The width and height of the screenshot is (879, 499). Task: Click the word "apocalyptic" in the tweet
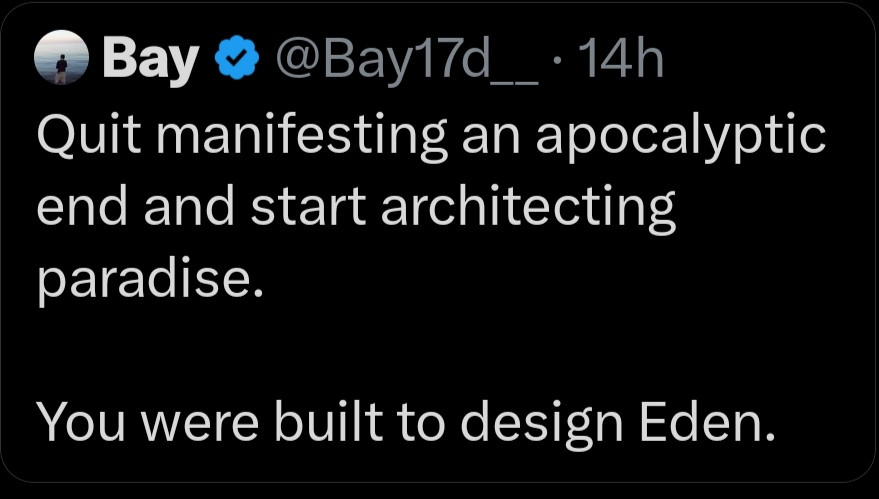[x=680, y=139]
